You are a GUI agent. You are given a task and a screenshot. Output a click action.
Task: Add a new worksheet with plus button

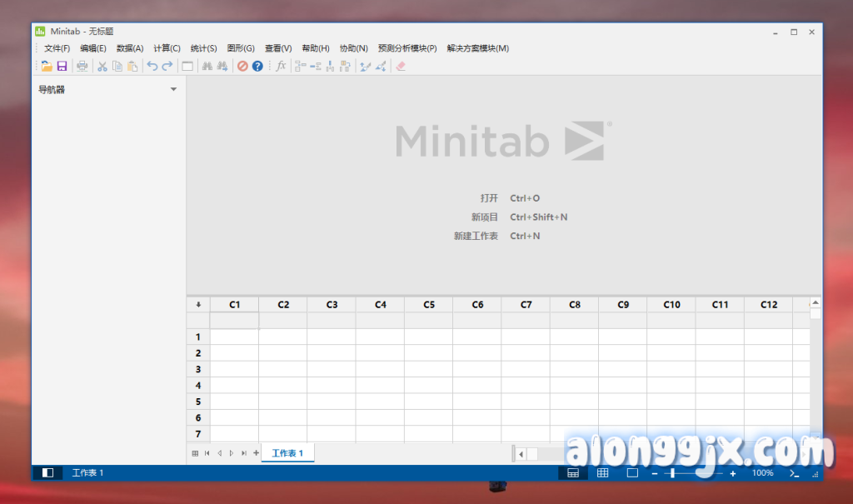pyautogui.click(x=256, y=453)
